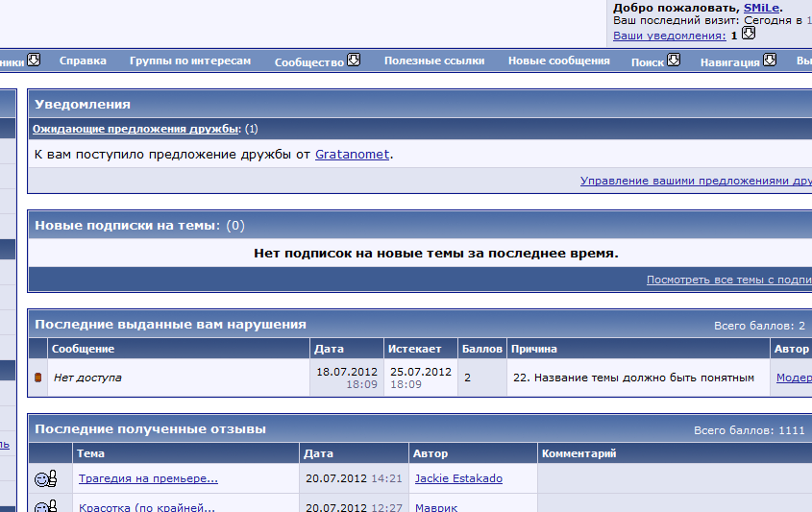This screenshot has width=812, height=512.
Task: Select the Нет доступа message cell
Action: point(179,378)
